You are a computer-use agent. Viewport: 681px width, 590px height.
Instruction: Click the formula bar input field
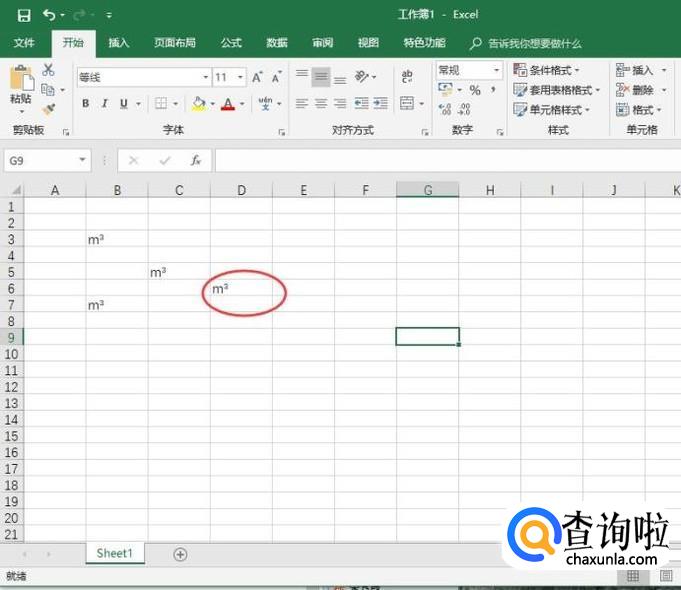coord(447,161)
